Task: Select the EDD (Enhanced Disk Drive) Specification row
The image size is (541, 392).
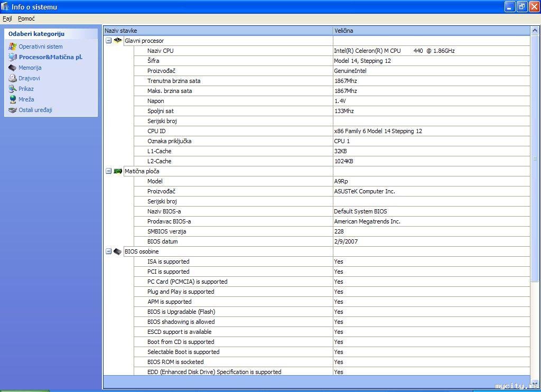Action: (332, 371)
